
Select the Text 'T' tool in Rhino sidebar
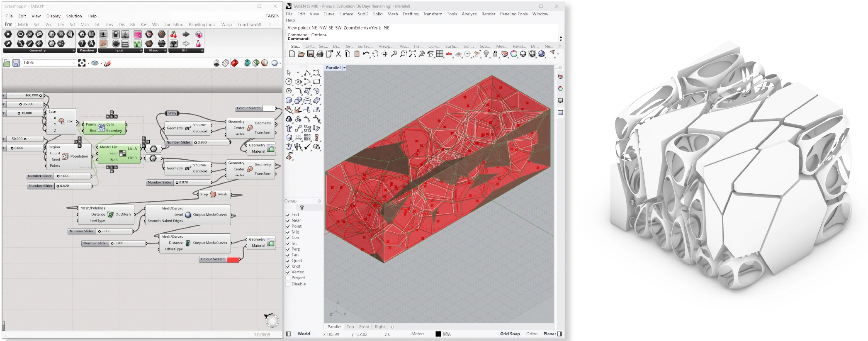(289, 128)
